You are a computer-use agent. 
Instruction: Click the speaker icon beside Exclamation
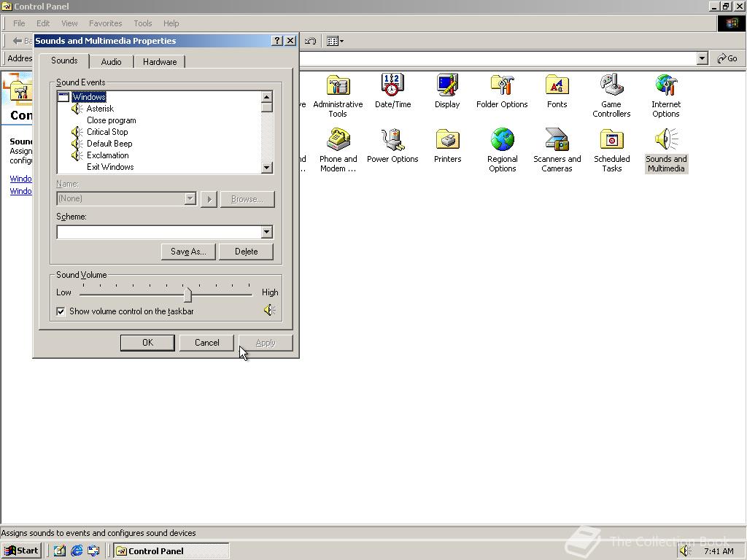pos(77,155)
